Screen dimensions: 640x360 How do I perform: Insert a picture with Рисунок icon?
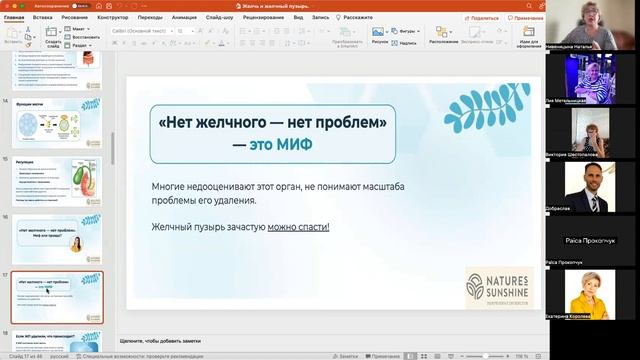(x=378, y=32)
